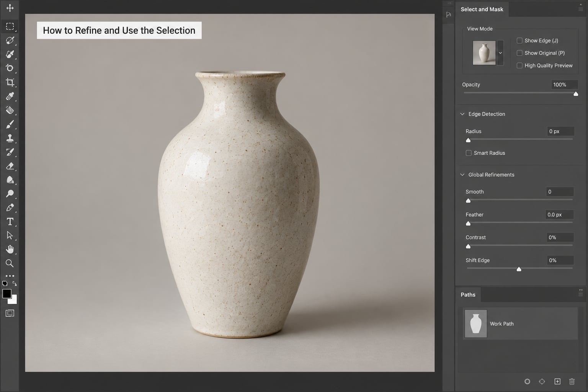This screenshot has width=588, height=392.
Task: Collapse the Global Refinements section
Action: tap(462, 175)
